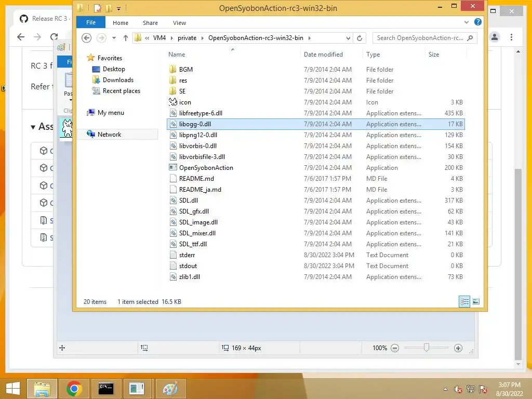Expand private breadcrumb arrow
532x399 pixels.
point(203,38)
